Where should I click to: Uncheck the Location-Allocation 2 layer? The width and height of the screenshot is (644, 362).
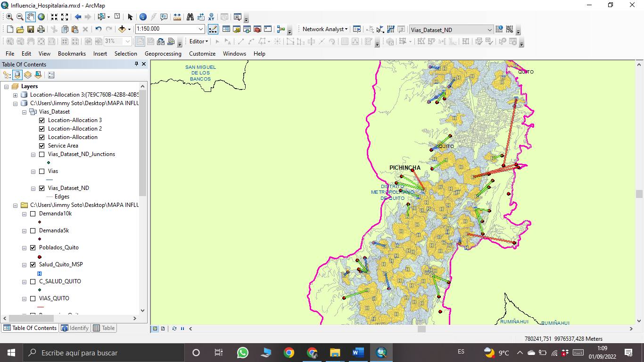[41, 129]
